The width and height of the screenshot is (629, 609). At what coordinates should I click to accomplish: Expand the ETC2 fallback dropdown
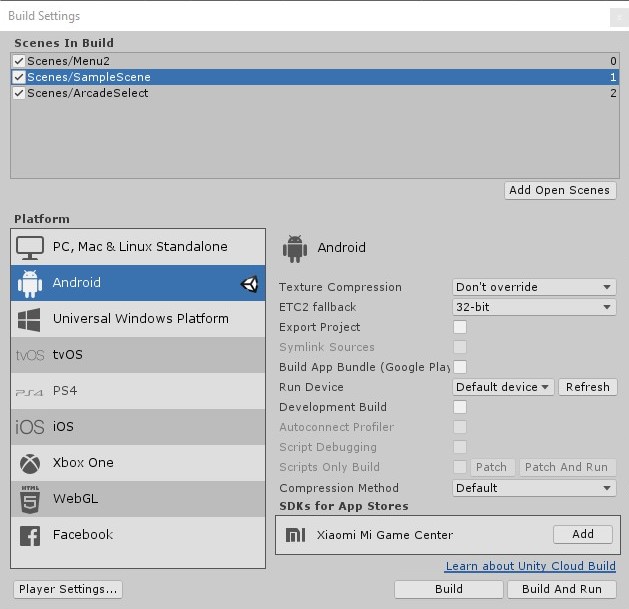(534, 307)
